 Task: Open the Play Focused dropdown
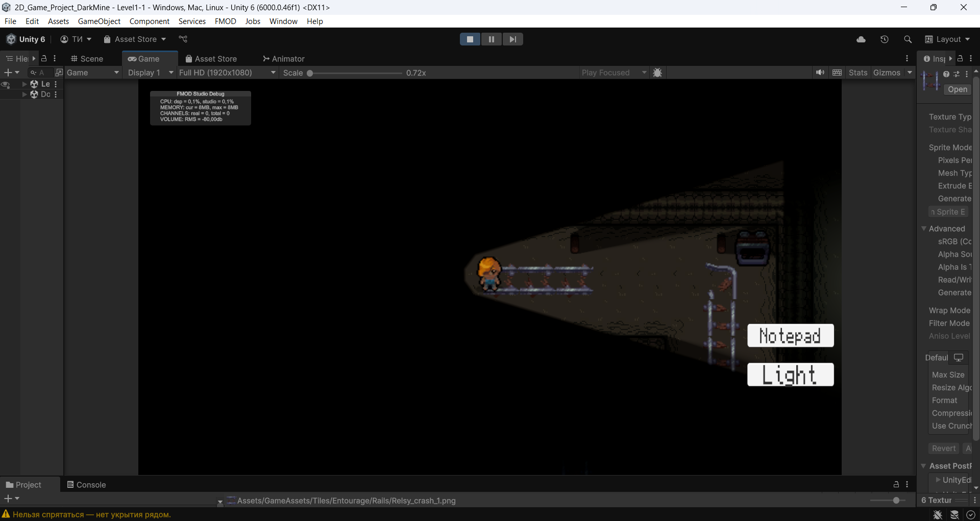point(614,73)
